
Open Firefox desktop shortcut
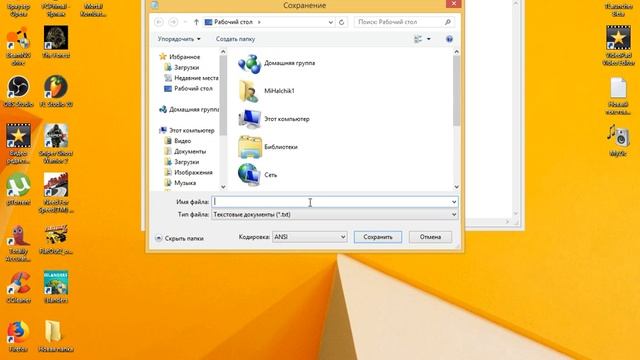click(18, 337)
